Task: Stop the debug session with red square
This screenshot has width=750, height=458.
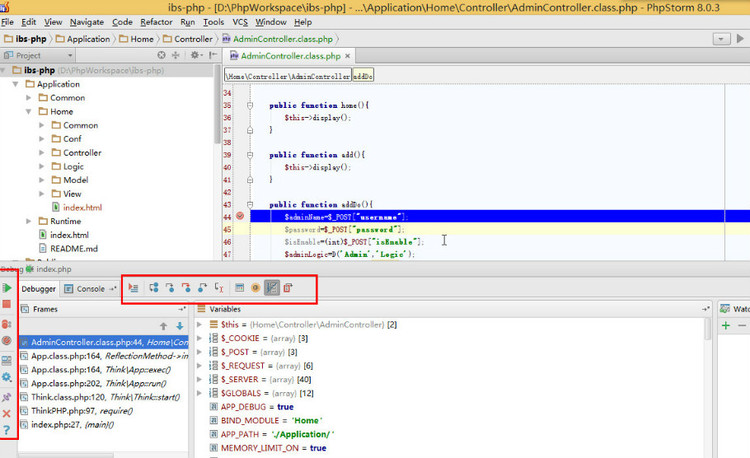Action: (x=7, y=304)
